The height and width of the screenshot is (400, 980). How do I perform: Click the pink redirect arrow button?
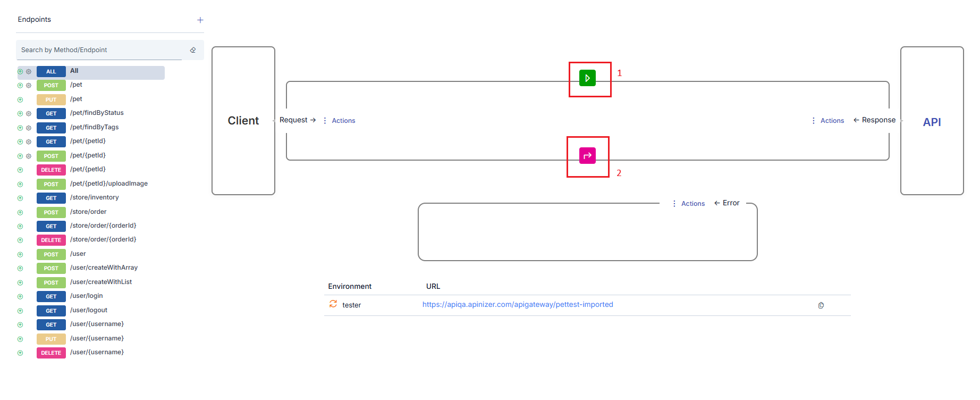click(587, 155)
